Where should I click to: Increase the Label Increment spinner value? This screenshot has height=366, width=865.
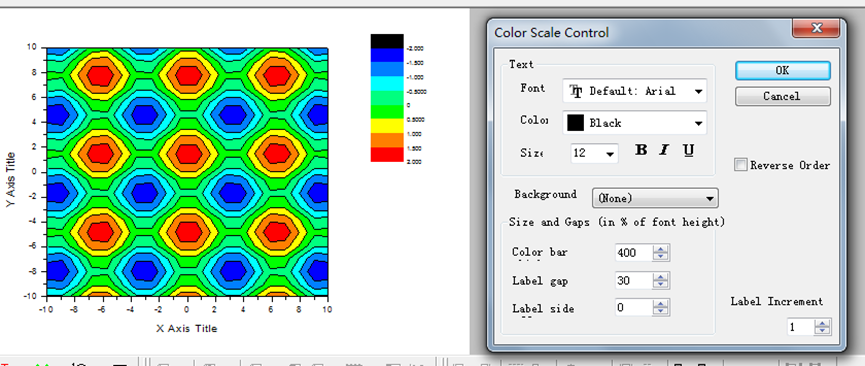pyautogui.click(x=822, y=323)
